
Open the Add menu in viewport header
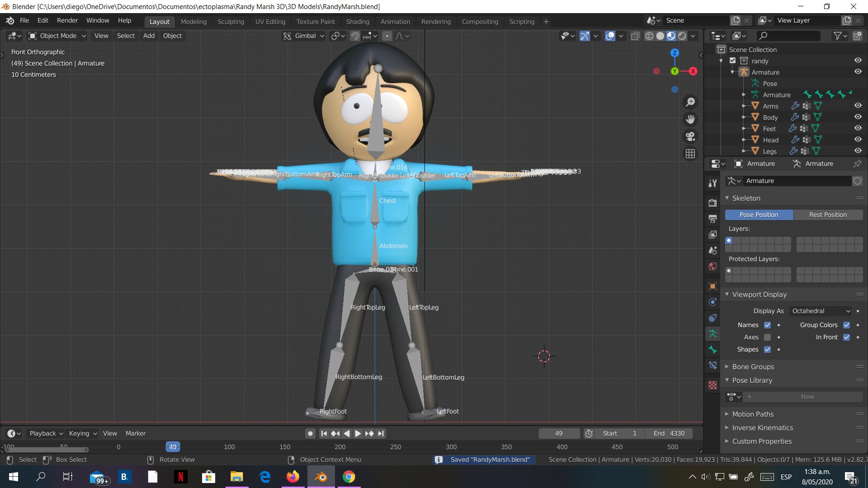(x=149, y=36)
